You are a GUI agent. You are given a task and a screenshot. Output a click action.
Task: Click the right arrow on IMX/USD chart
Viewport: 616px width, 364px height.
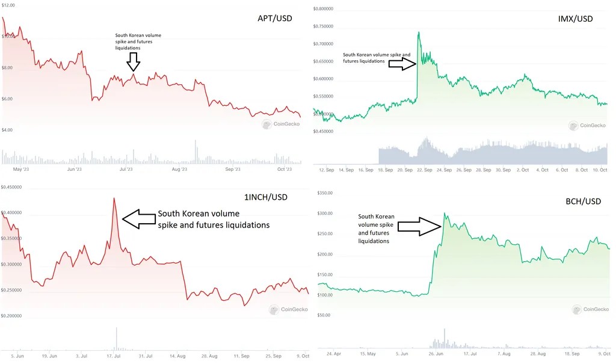click(402, 64)
